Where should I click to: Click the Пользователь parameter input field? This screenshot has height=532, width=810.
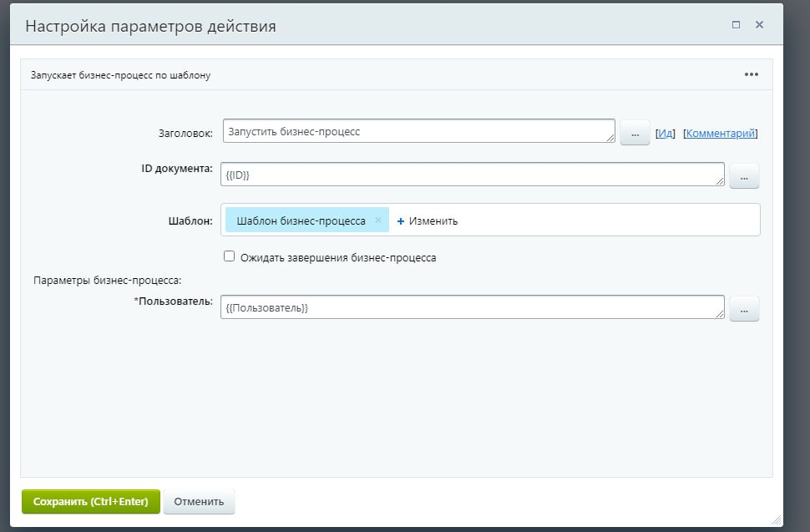pos(472,307)
